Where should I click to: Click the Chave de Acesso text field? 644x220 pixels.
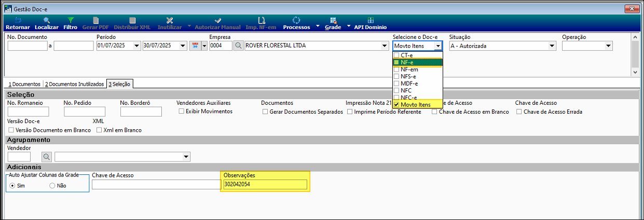point(156,184)
